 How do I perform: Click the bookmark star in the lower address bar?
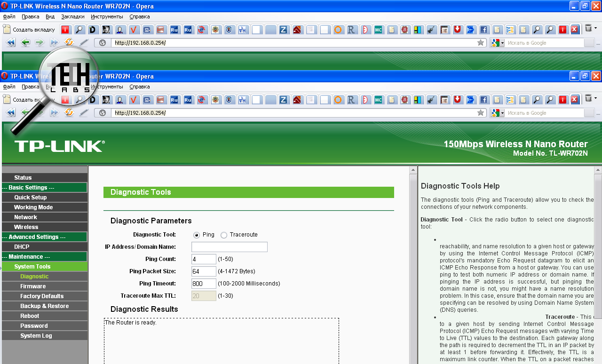click(x=480, y=113)
